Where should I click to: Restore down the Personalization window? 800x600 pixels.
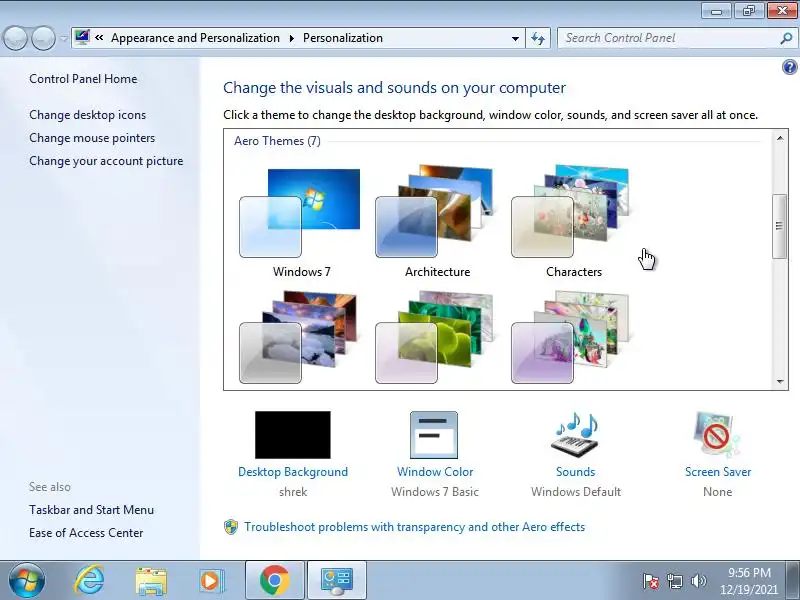point(748,10)
